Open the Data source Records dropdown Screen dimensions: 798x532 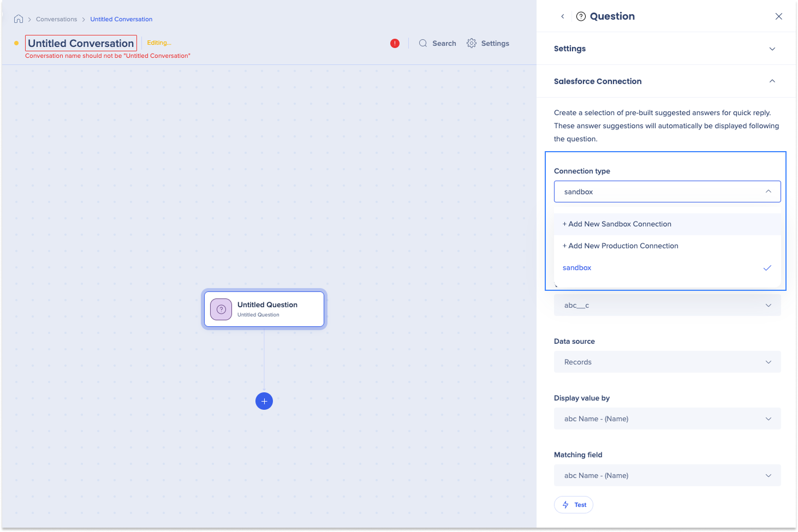tap(667, 362)
